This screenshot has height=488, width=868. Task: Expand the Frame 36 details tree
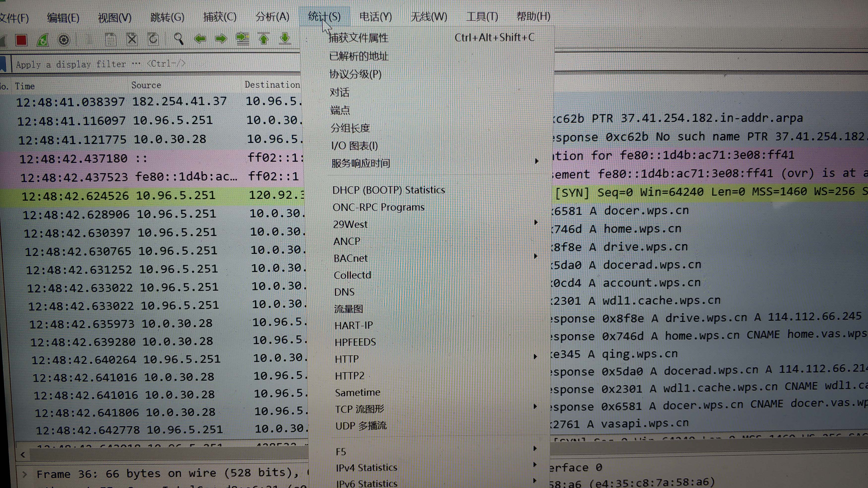point(24,474)
